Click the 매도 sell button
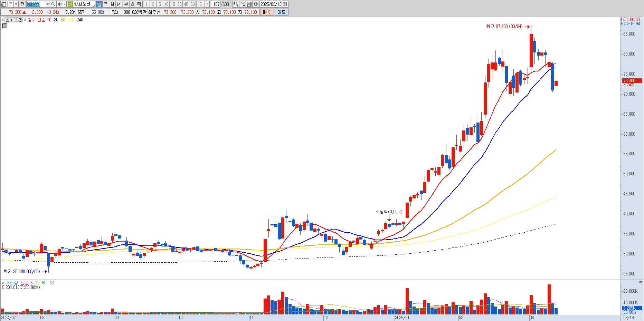 (282, 12)
